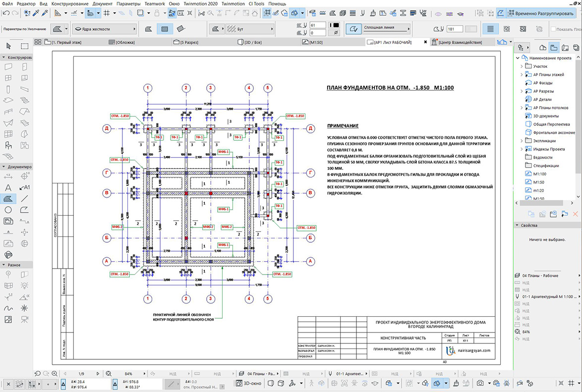Click the scissors Trim icon
Image resolution: width=582 pixels, height=392 pixels.
pos(202,13)
